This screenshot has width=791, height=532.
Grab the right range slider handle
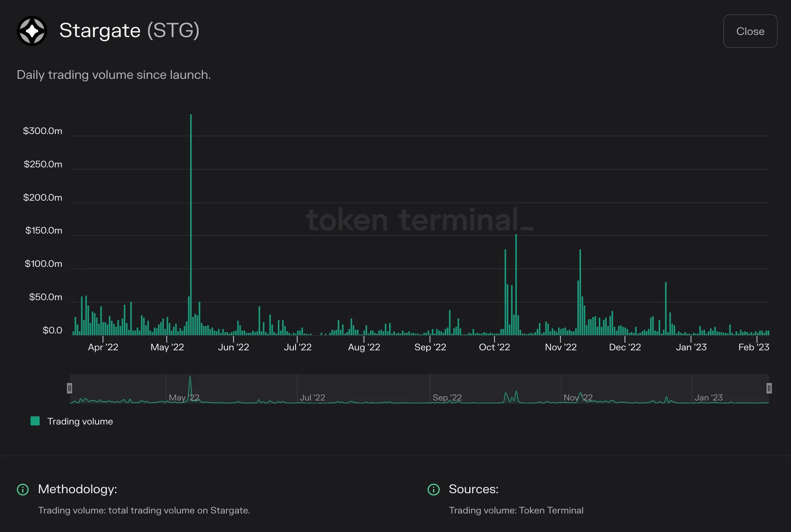pyautogui.click(x=769, y=388)
